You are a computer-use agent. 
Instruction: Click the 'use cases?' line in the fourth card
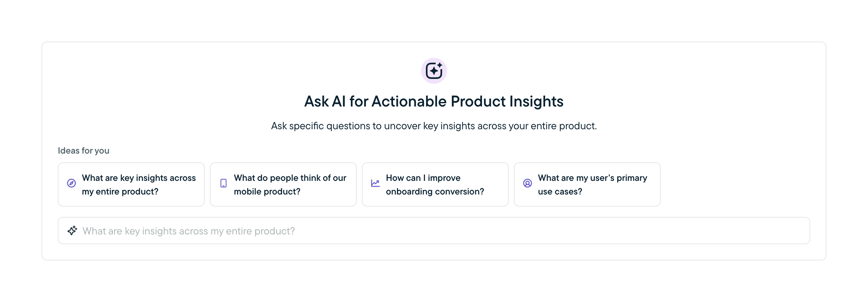pyautogui.click(x=560, y=192)
